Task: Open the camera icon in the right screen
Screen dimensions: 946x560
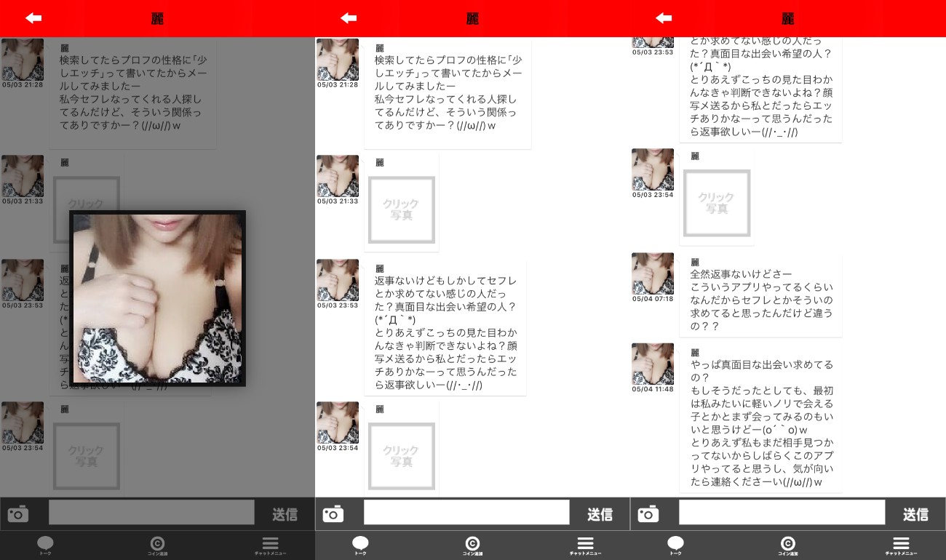Action: click(648, 513)
